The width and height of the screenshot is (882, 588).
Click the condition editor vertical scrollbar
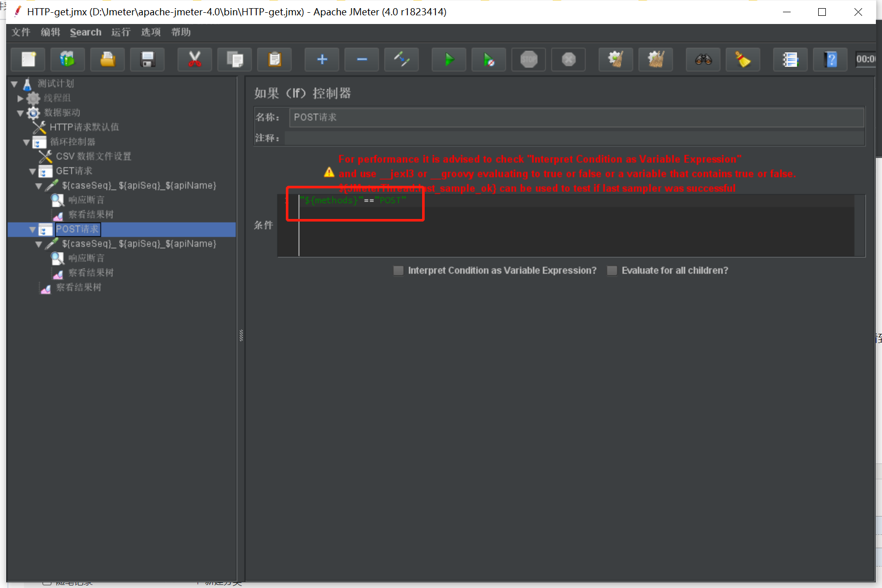[x=860, y=225]
